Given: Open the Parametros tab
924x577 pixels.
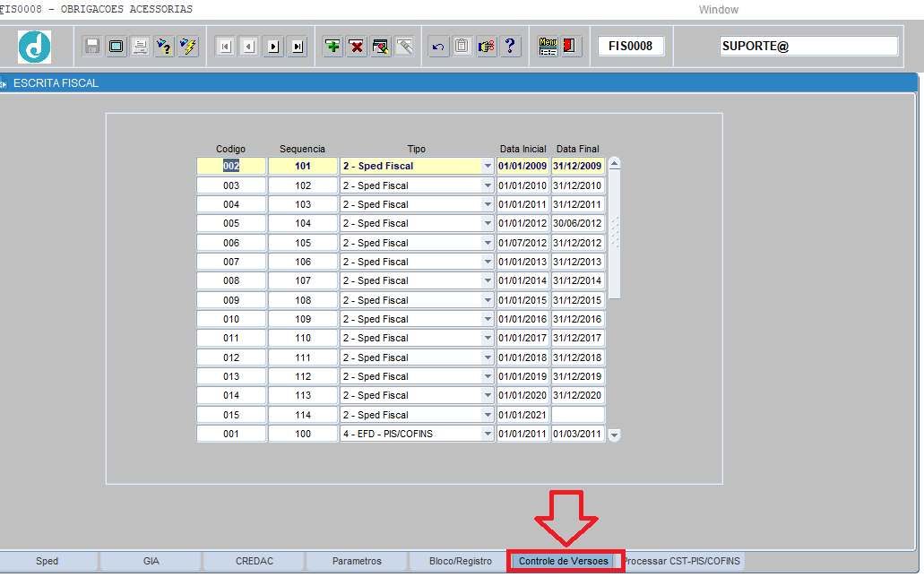Looking at the screenshot, I should pos(357,561).
